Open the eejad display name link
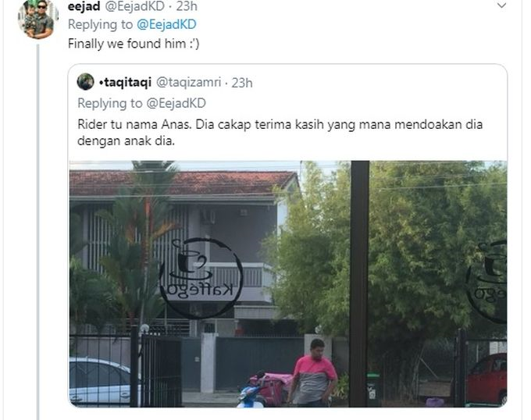This screenshot has width=531, height=420. tap(84, 6)
